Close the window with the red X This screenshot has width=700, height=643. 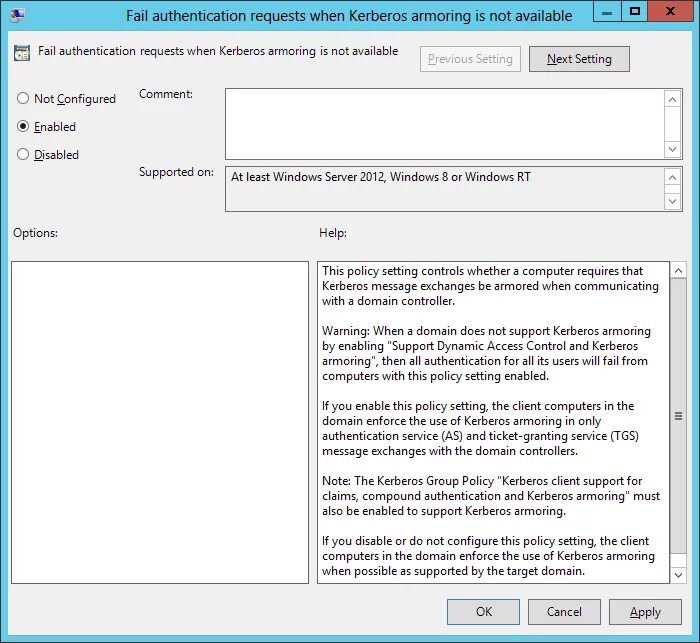click(x=670, y=12)
